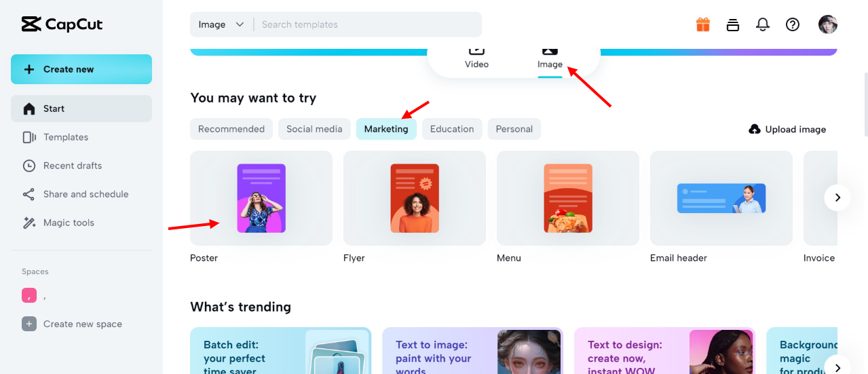This screenshot has height=374, width=868.
Task: Select the Flyer template thumbnail
Action: pos(415,198)
